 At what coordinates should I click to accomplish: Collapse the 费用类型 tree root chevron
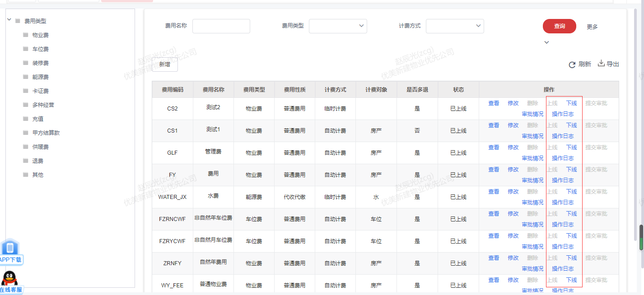9,19
